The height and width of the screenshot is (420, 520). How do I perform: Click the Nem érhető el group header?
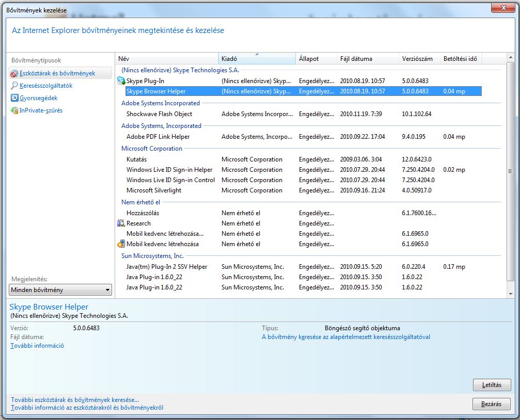tap(140, 202)
